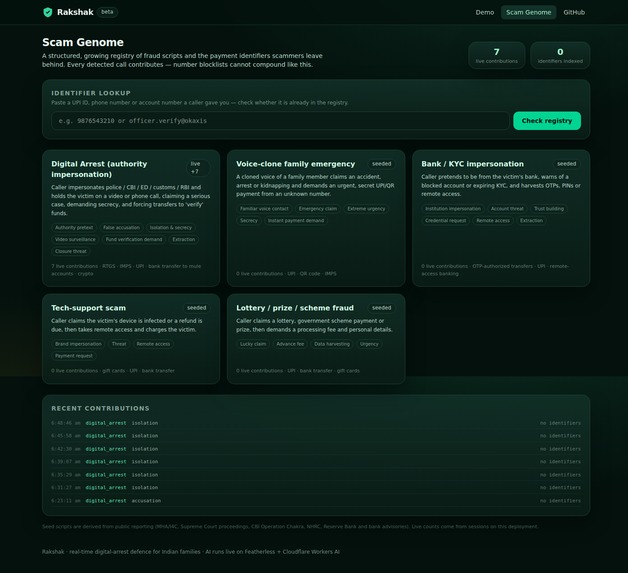Image resolution: width=628 pixels, height=573 pixels.
Task: Select the Institution impersonation tag
Action: coord(453,209)
